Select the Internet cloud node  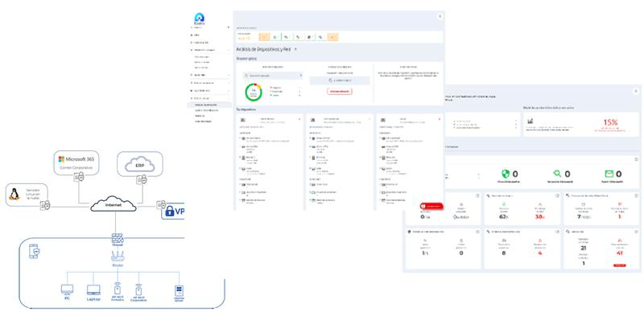click(114, 204)
